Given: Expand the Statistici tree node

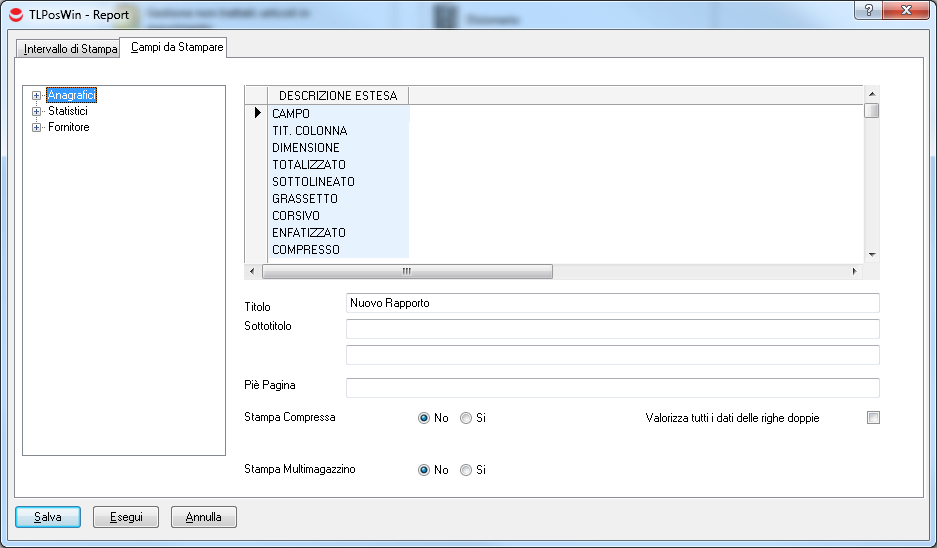Looking at the screenshot, I should (37, 112).
